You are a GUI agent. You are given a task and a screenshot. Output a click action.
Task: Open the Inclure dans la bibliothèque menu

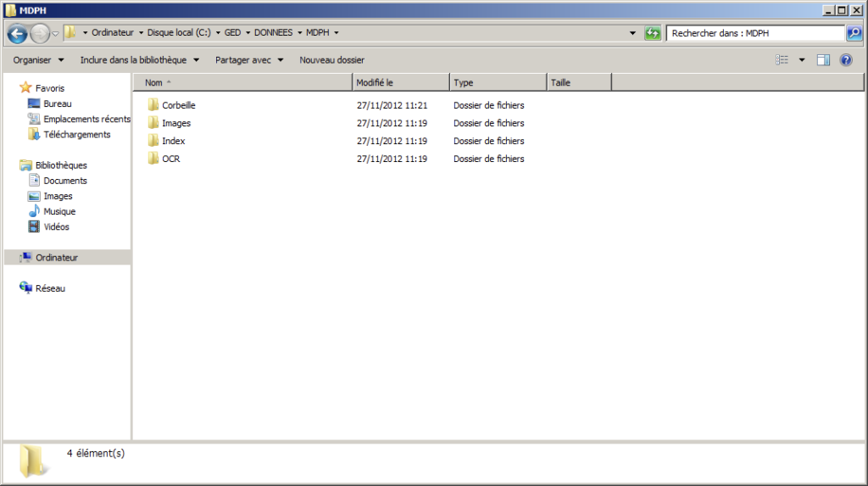[x=139, y=60]
